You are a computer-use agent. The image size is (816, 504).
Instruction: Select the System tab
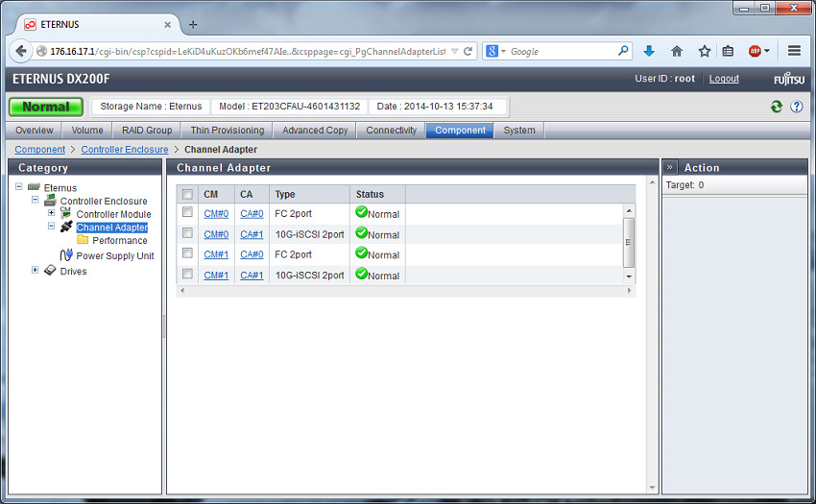(x=518, y=131)
